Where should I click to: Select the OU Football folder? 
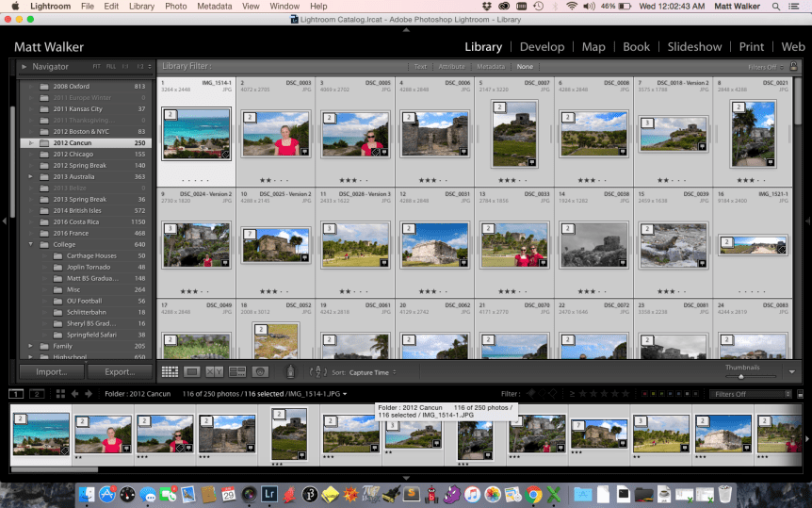(x=86, y=301)
